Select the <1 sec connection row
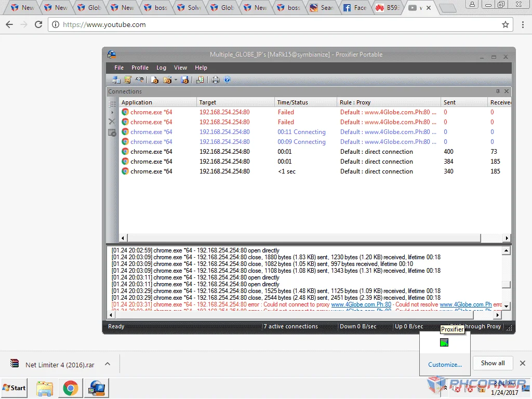This screenshot has width=532, height=399. (x=315, y=171)
